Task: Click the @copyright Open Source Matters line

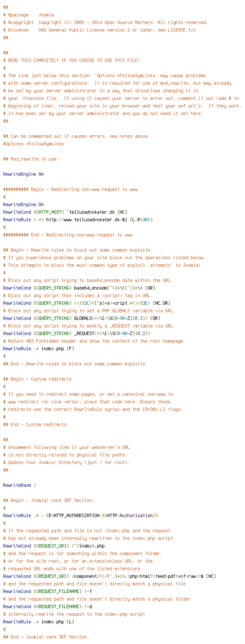Action: pos(105,22)
